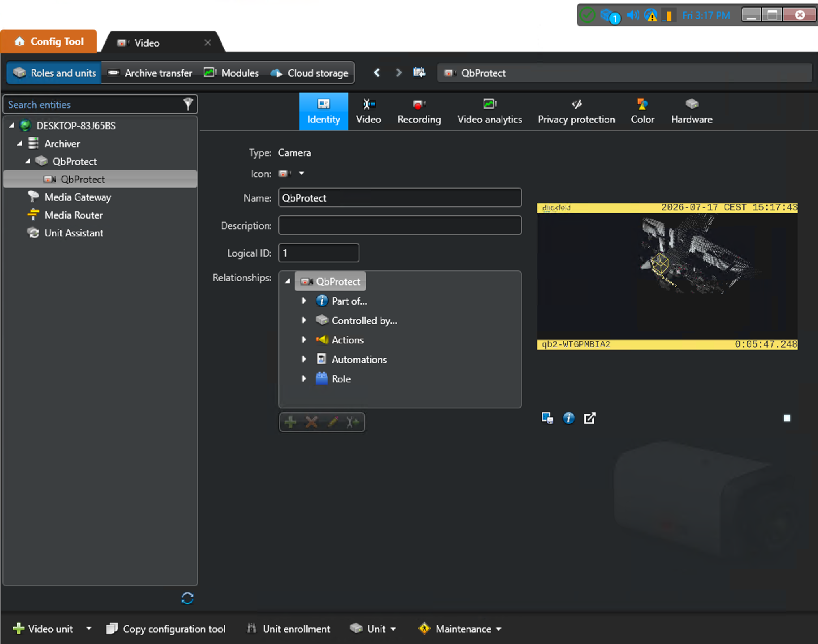Image resolution: width=818 pixels, height=644 pixels.
Task: Open the Privacy protection tab
Action: [x=577, y=112]
